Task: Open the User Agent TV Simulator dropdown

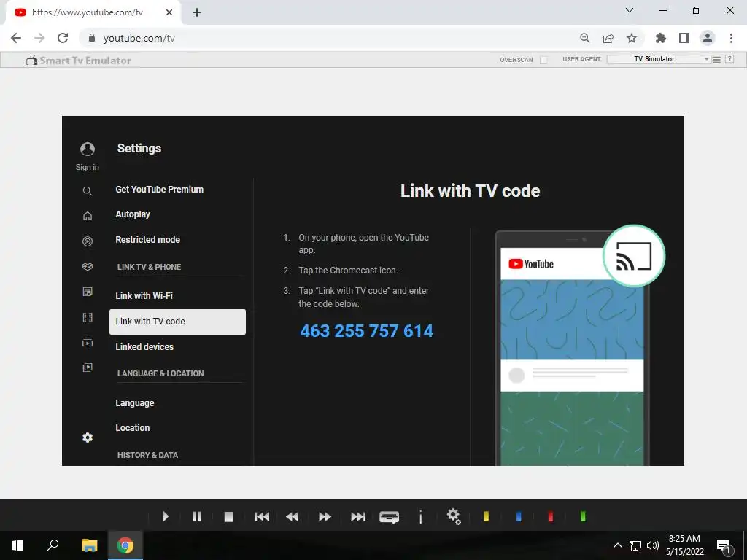Action: click(659, 59)
